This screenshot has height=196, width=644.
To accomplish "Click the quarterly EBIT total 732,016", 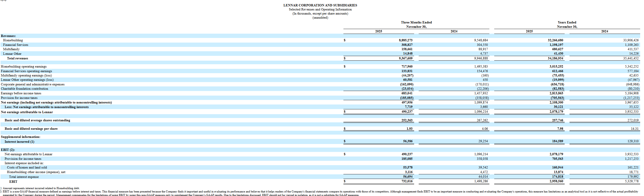I will click(x=407, y=181).
